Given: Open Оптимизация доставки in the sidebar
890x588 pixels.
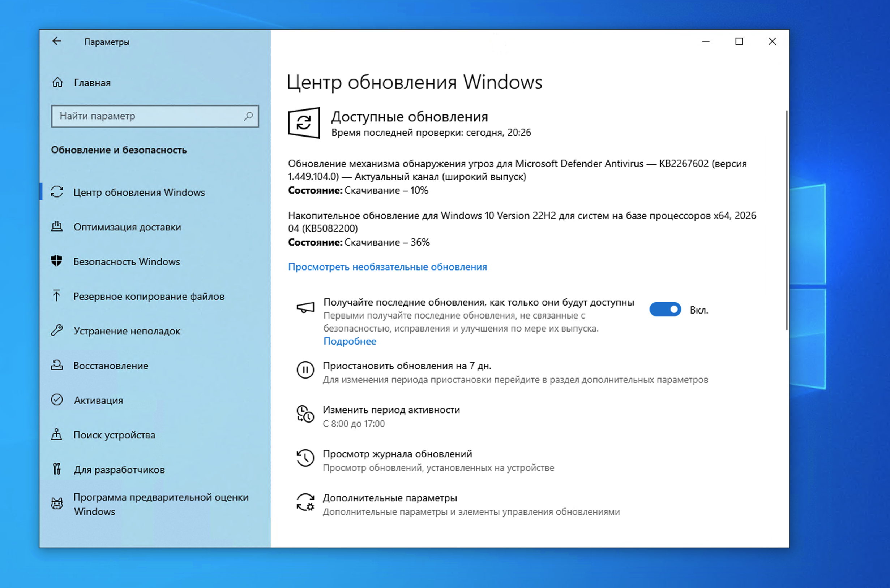Looking at the screenshot, I should click(127, 227).
